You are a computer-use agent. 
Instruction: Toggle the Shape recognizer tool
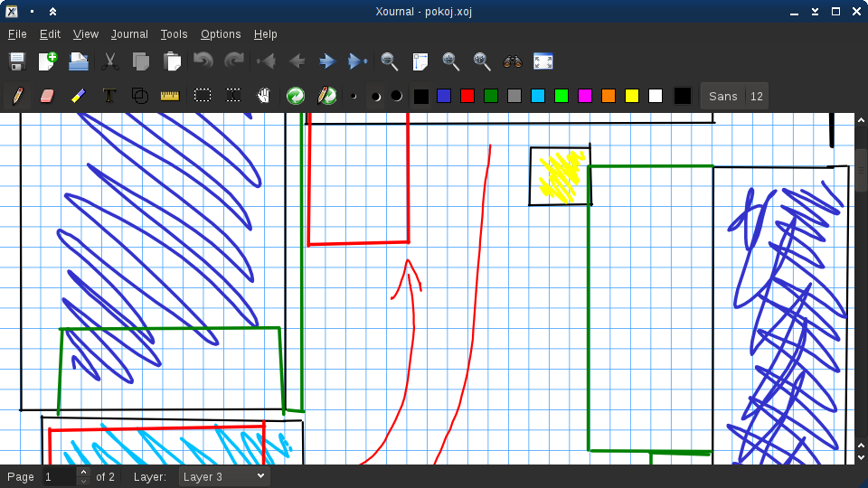(140, 96)
